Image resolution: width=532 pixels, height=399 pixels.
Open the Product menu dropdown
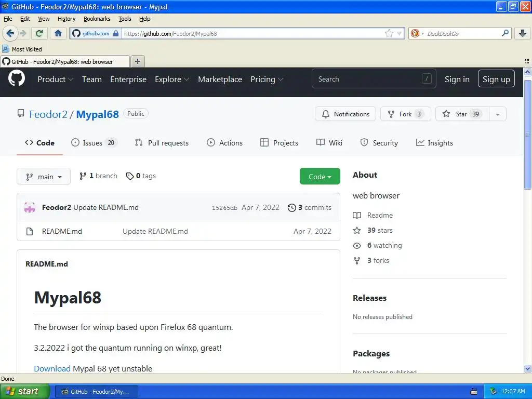click(x=55, y=79)
